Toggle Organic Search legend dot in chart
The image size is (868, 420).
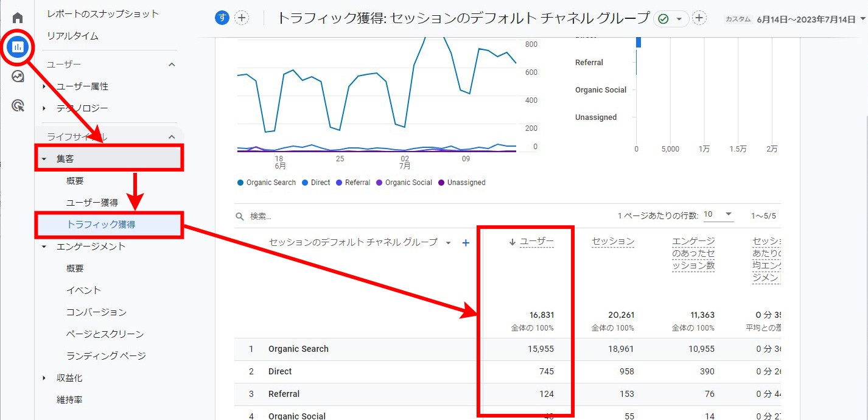pos(240,183)
